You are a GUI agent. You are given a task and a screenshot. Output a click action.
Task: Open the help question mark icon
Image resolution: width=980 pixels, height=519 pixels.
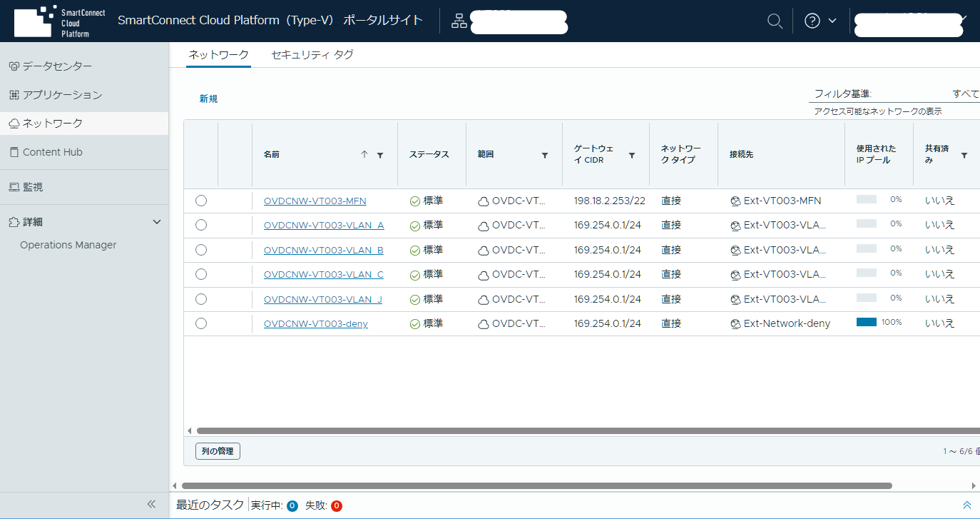click(812, 21)
